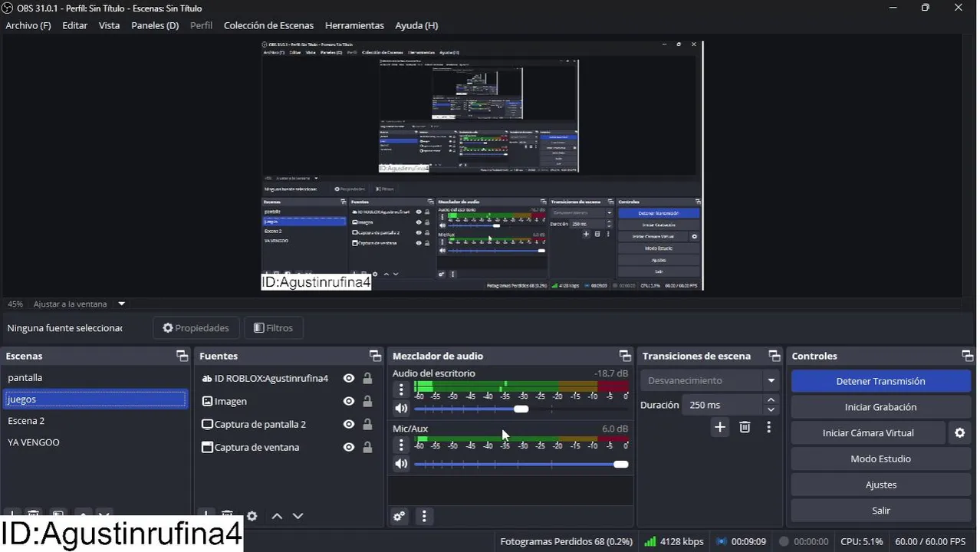This screenshot has width=980, height=552.
Task: Enable Modo Estudio
Action: tap(880, 458)
